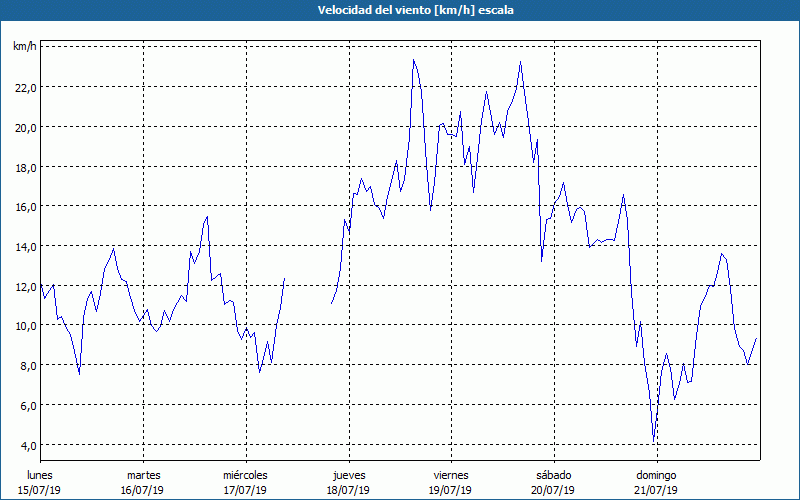The height and width of the screenshot is (500, 800).
Task: Select the '17/07/19' date label
Action: click(245, 490)
